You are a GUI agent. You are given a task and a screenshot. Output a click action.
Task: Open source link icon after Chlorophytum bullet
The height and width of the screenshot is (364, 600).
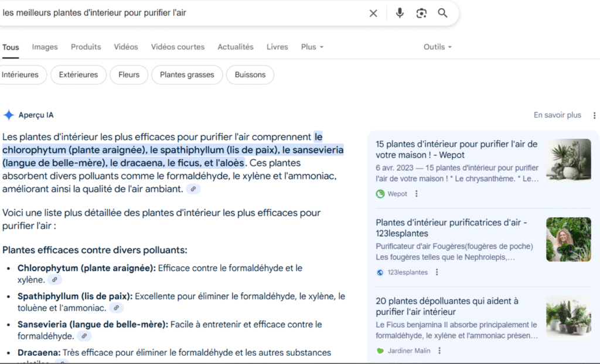coord(54,280)
